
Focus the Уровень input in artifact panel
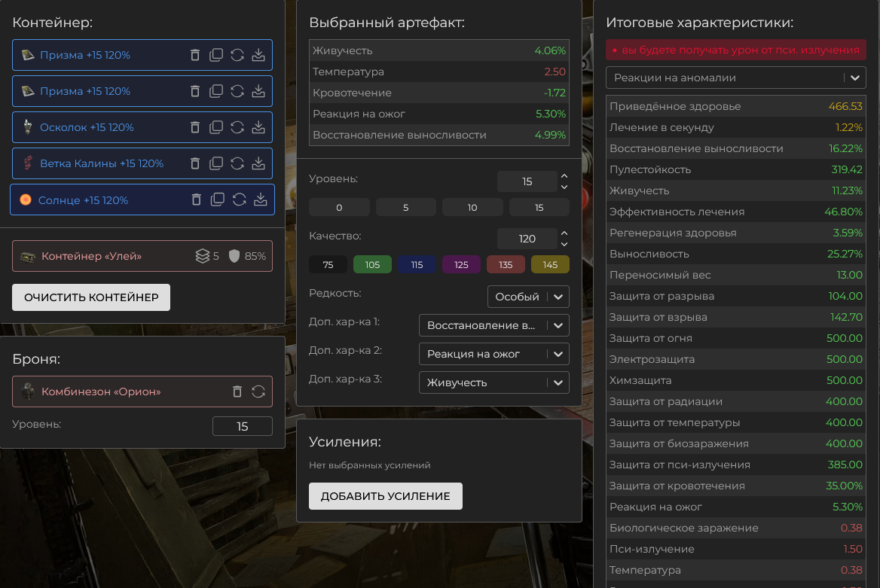(527, 181)
